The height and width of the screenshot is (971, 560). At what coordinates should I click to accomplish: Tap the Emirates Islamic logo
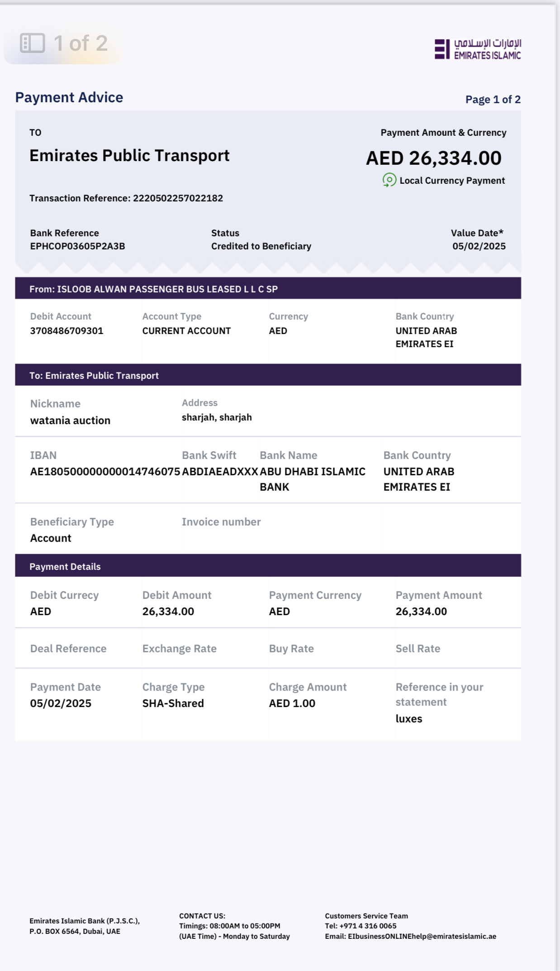(x=478, y=49)
